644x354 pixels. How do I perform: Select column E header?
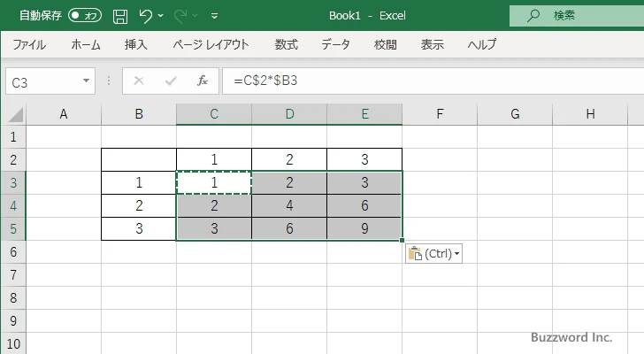click(x=364, y=114)
